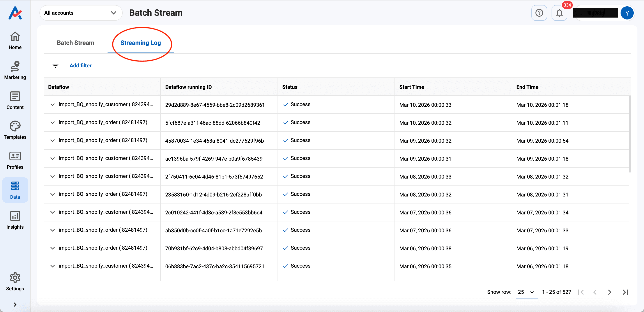Go to the next page of results
The width and height of the screenshot is (644, 312).
point(609,292)
